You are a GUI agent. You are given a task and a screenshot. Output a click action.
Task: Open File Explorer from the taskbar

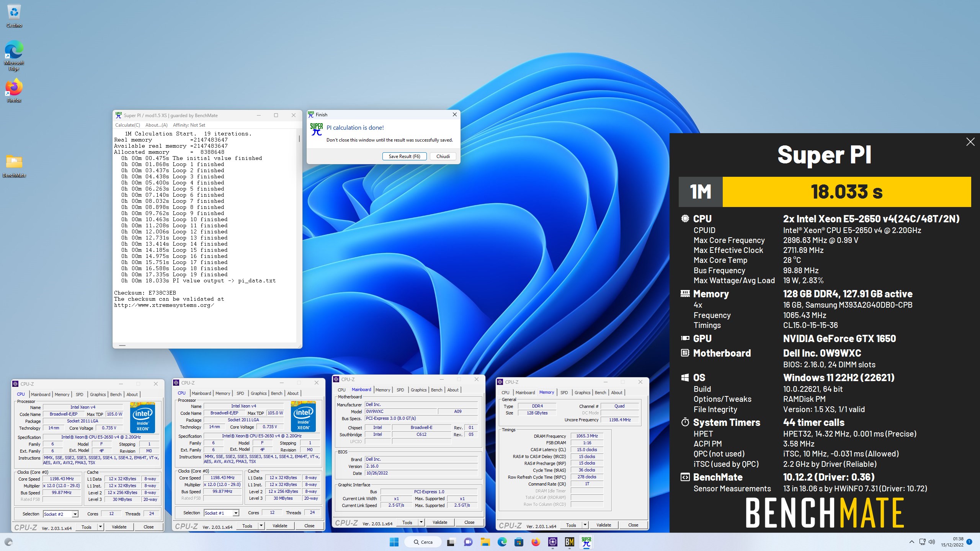point(485,542)
